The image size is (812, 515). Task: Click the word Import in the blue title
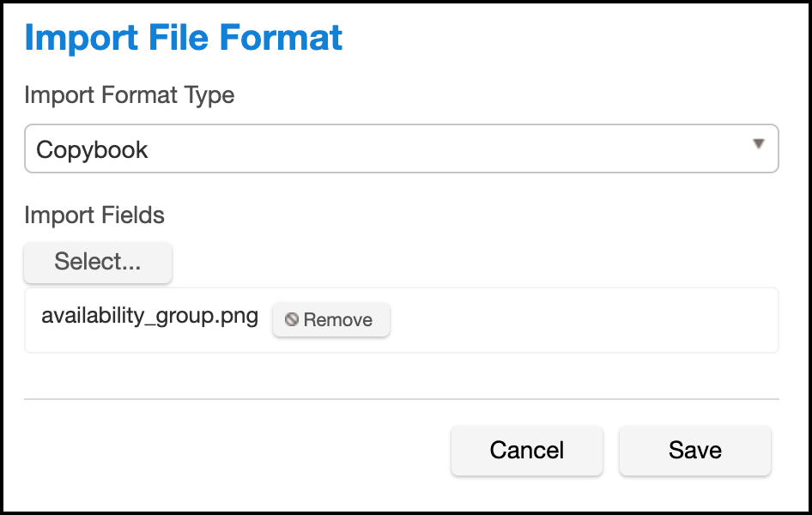pyautogui.click(x=78, y=38)
